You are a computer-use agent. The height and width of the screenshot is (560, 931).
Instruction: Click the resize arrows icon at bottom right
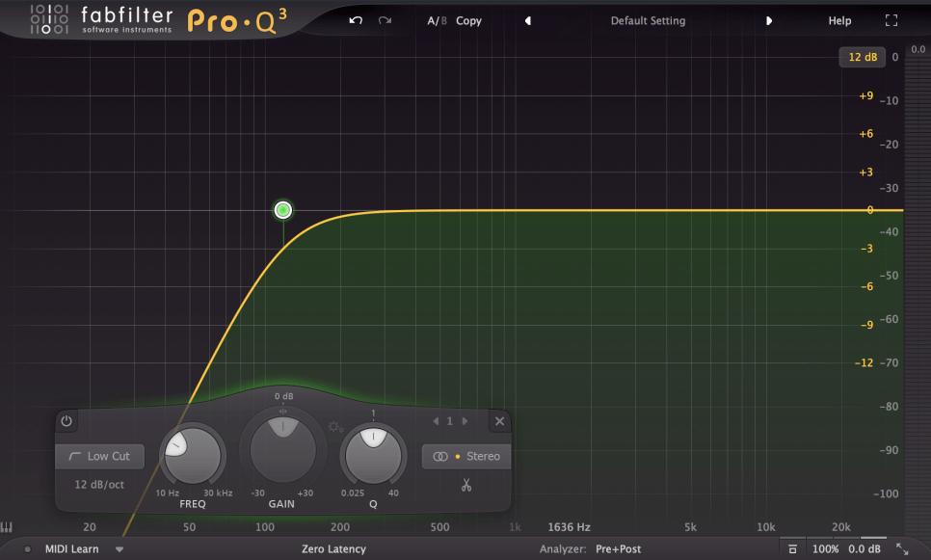902,548
